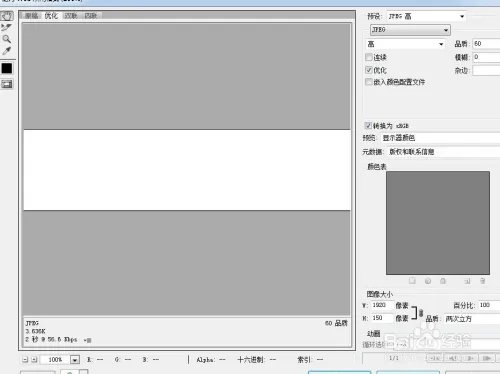Enable the 嵌入颜色配置文件 checkbox
This screenshot has width=500, height=374.
pyautogui.click(x=369, y=82)
